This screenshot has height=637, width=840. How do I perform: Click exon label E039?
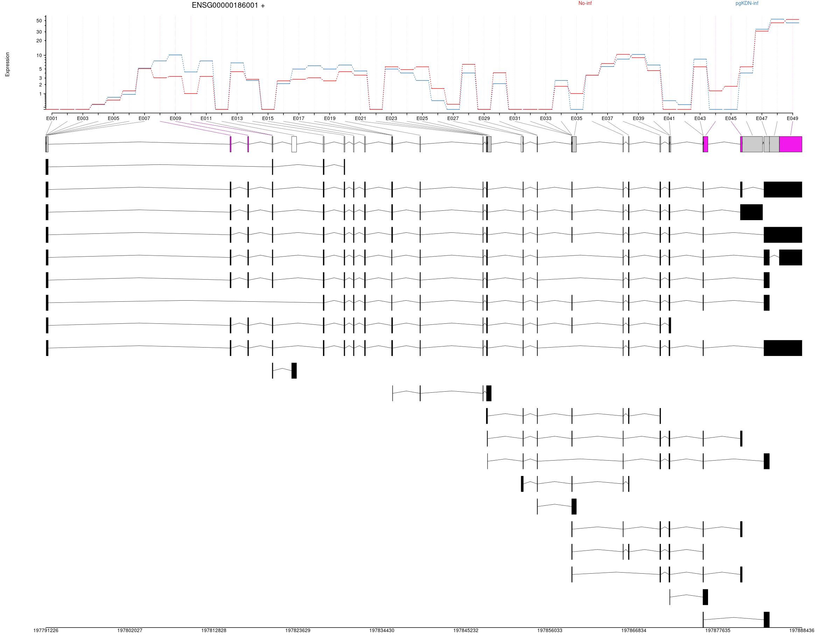(638, 118)
